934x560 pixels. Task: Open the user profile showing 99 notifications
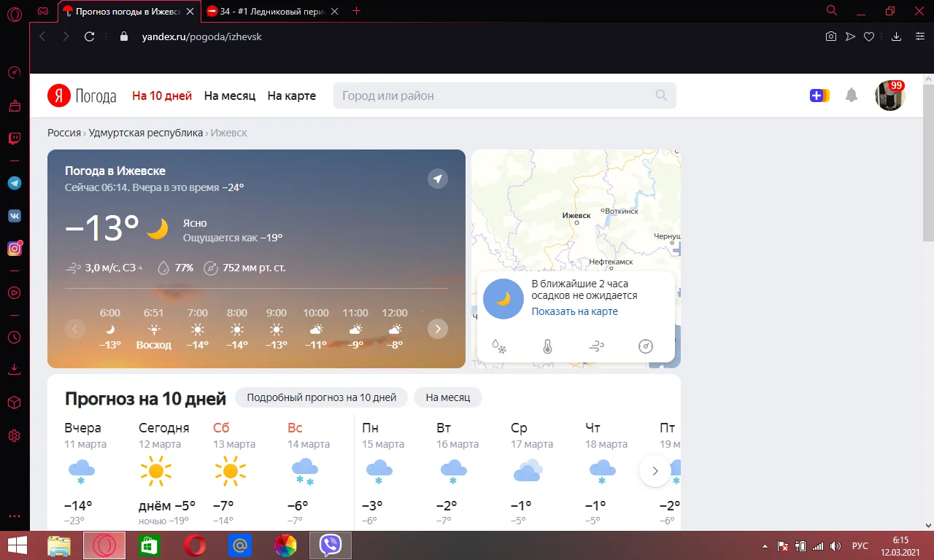point(889,95)
